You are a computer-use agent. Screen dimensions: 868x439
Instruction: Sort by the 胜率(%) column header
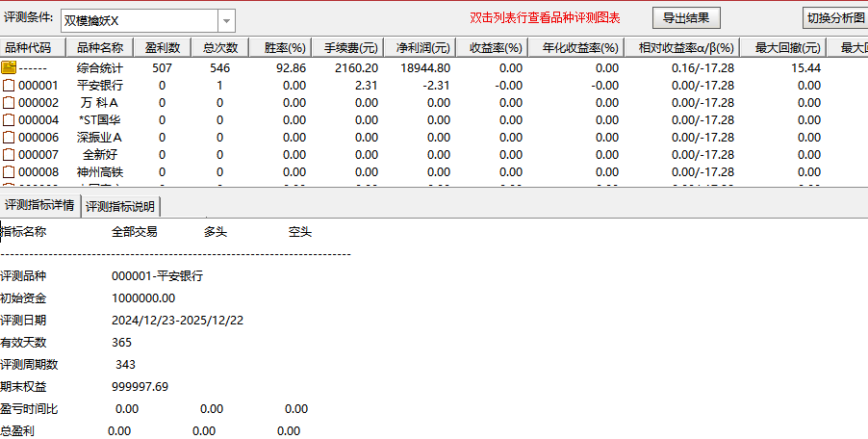coord(285,48)
